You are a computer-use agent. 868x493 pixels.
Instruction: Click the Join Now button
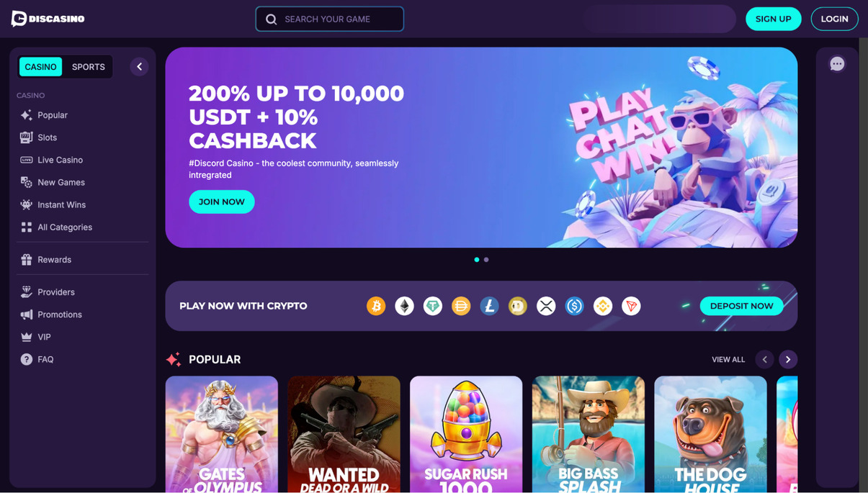(x=222, y=202)
